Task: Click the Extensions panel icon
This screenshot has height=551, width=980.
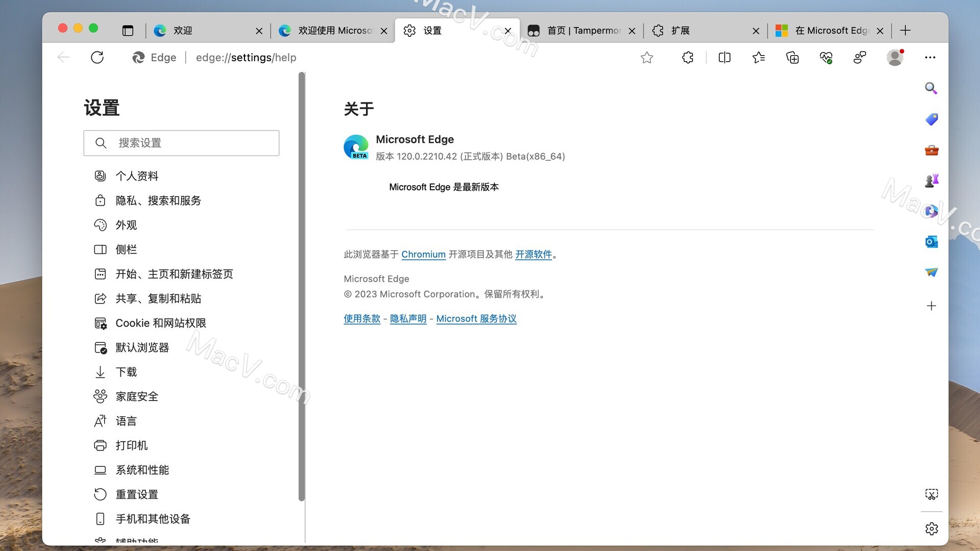Action: (688, 57)
